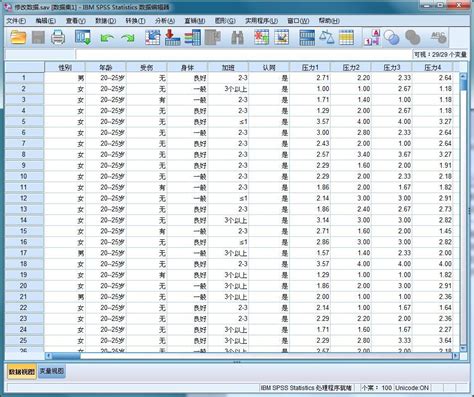
Task: Click the vertical scrollbar down arrow
Action: click(x=463, y=348)
